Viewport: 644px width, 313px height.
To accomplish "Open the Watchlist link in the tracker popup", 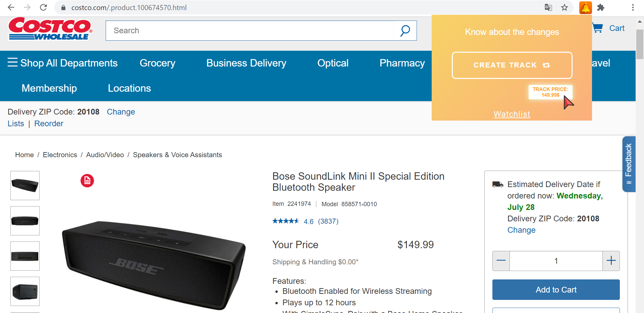I will click(x=512, y=114).
